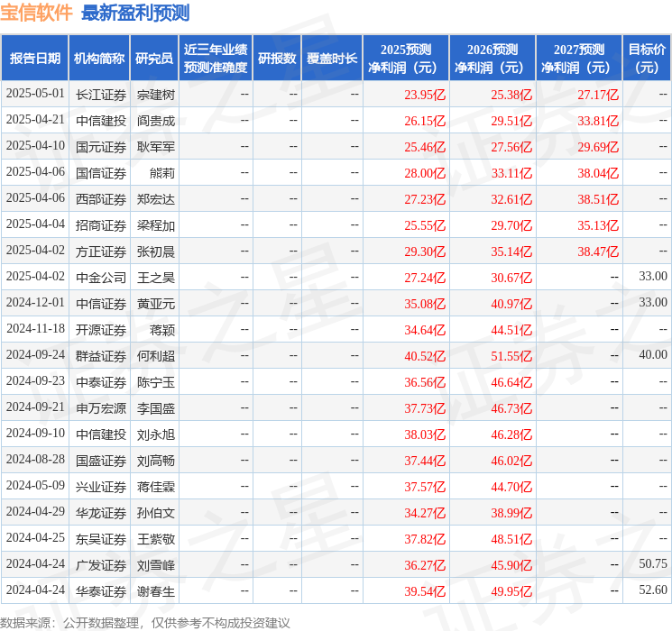Open the 群益证券 institution entry

click(x=101, y=356)
